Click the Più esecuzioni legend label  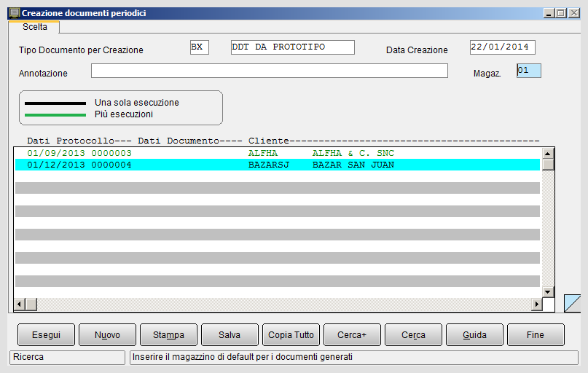click(x=124, y=114)
